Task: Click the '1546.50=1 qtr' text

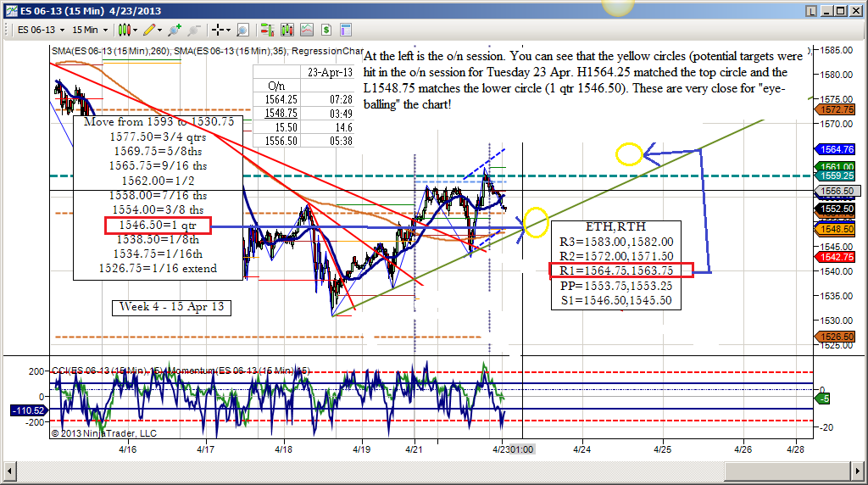Action: 158,226
